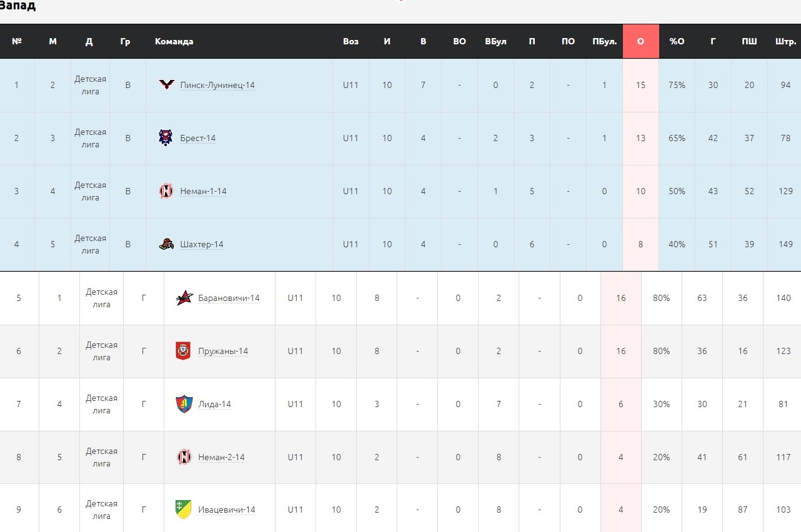Click the Штр. column header

tap(785, 42)
